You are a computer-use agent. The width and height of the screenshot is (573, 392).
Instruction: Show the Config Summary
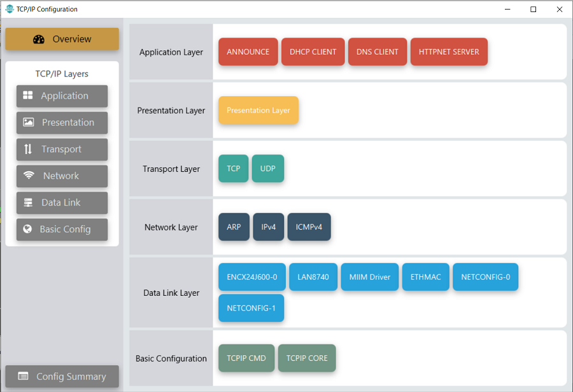[62, 376]
